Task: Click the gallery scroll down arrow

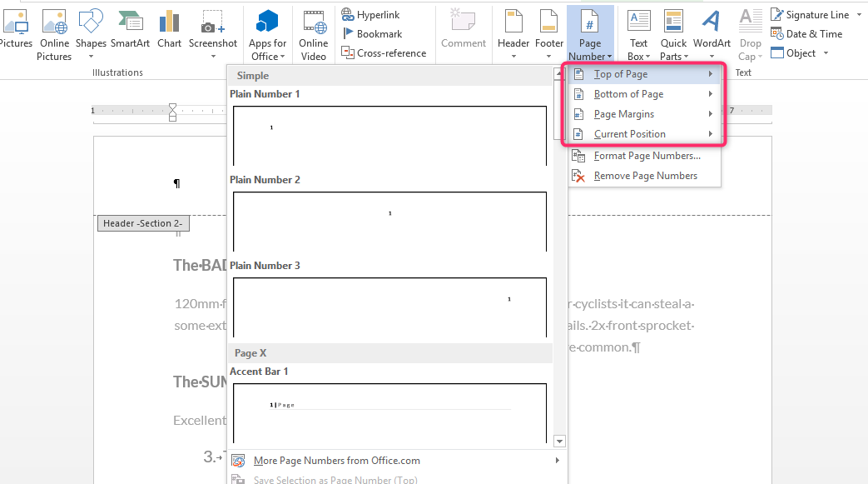Action: tap(559, 442)
